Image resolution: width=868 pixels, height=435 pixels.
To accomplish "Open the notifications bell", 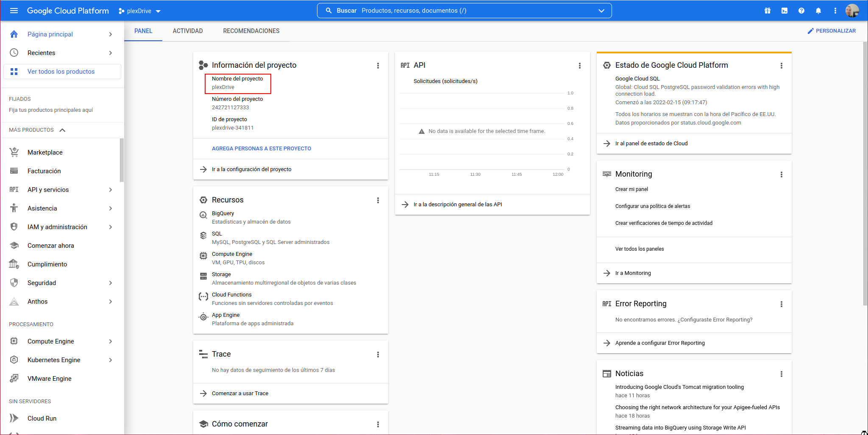I will click(818, 11).
